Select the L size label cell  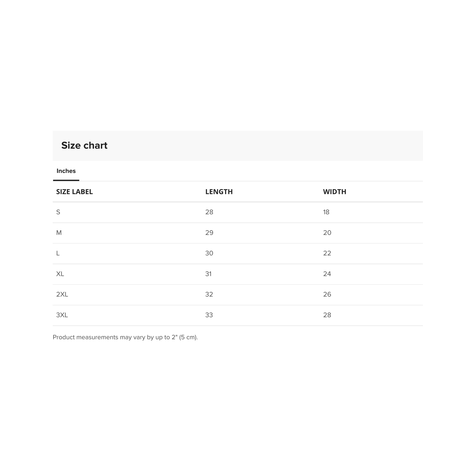click(x=58, y=253)
